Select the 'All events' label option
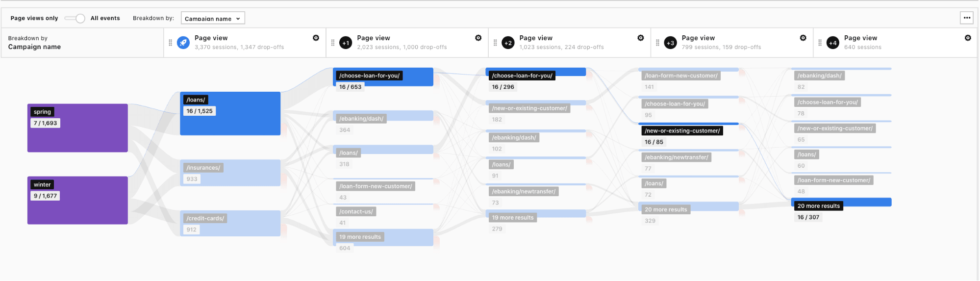This screenshot has height=281, width=980. coord(105,18)
